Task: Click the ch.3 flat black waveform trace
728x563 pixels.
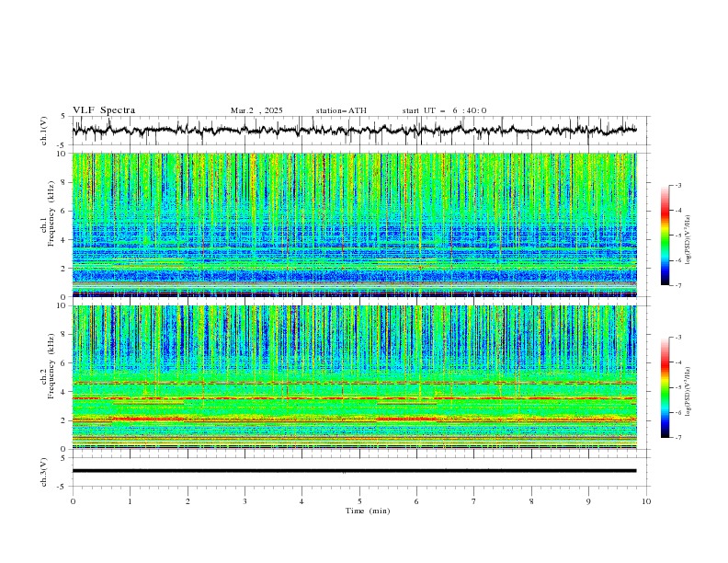Action: (x=354, y=471)
